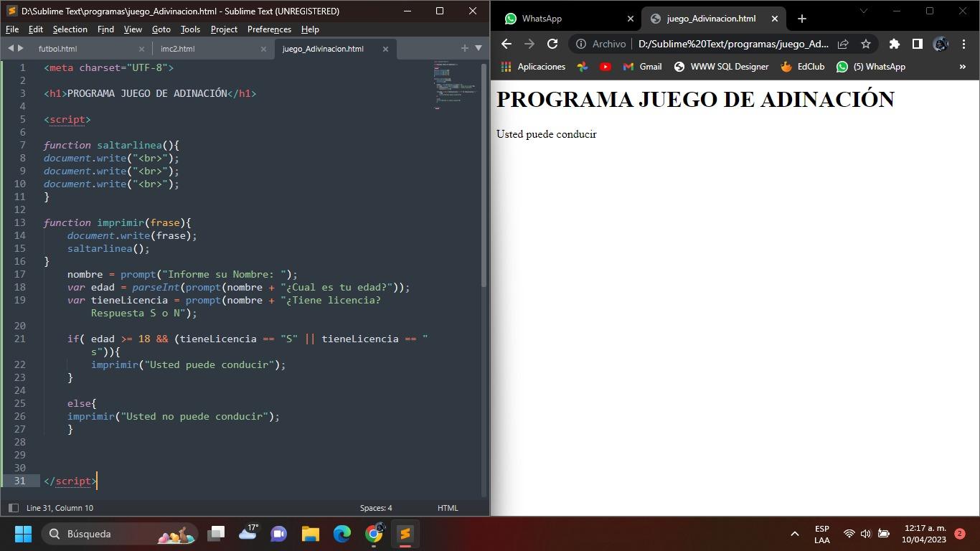Select the juego_Adivinacion.html editor tab
980x551 pixels.
click(323, 49)
